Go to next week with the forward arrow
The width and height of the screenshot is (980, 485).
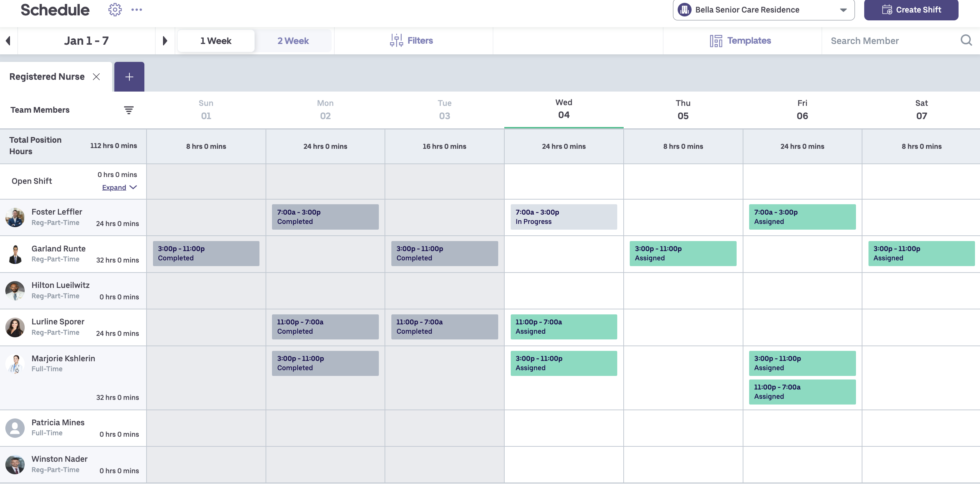click(165, 41)
